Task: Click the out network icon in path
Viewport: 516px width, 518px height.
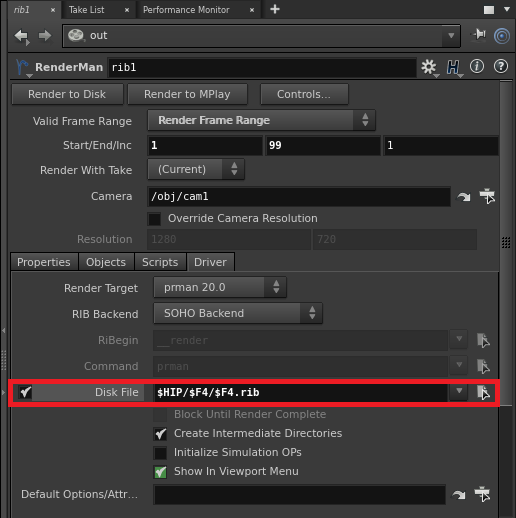Action: [x=76, y=35]
